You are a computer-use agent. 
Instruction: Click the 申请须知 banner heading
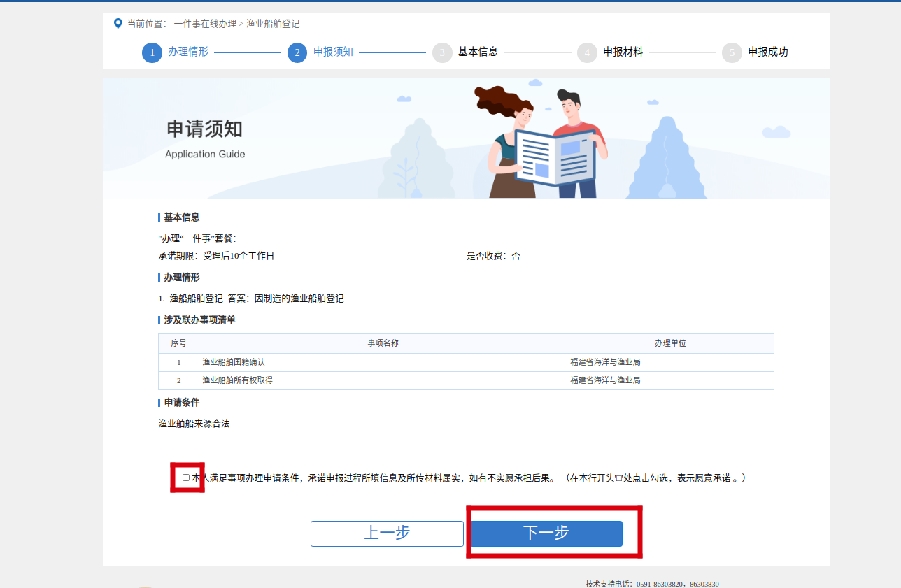[x=204, y=129]
